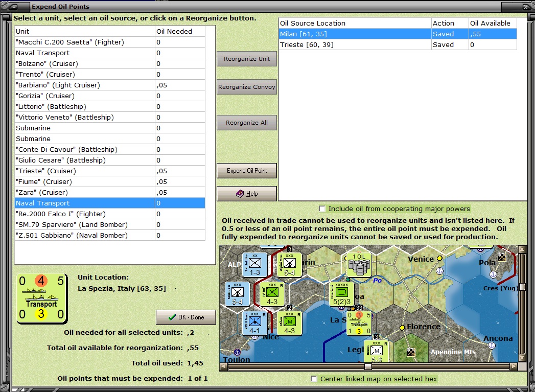
Task: Click the Oil Source Location column header
Action: tap(355, 23)
